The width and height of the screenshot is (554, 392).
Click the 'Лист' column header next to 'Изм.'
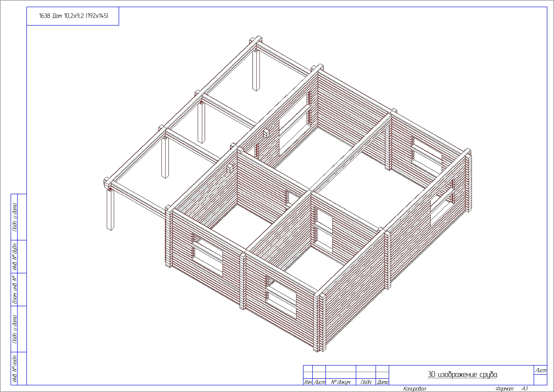point(319,382)
